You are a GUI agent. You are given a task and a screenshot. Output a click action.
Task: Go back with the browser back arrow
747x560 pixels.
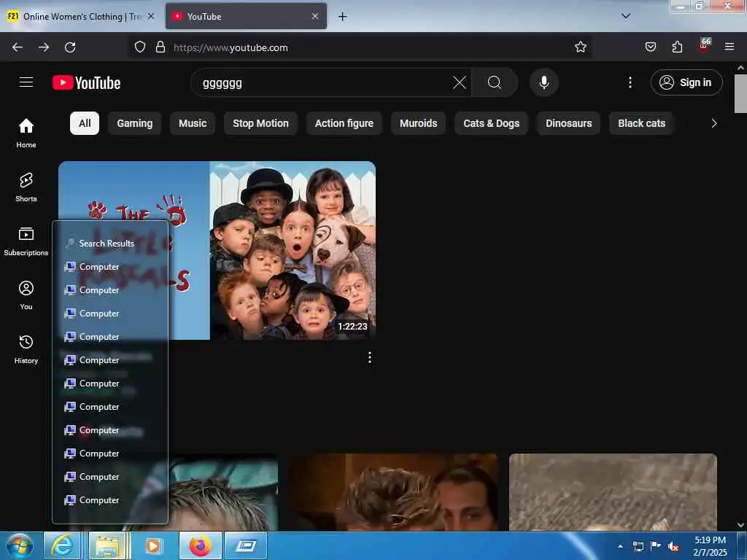pos(18,47)
